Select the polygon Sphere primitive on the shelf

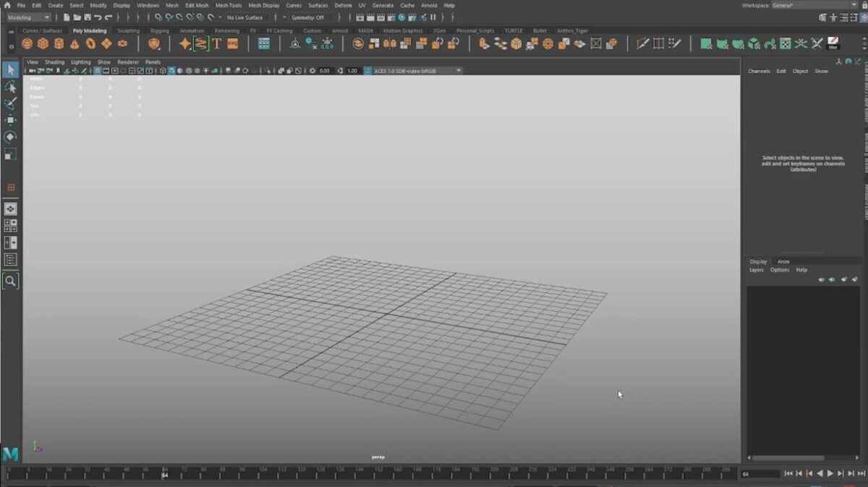27,44
